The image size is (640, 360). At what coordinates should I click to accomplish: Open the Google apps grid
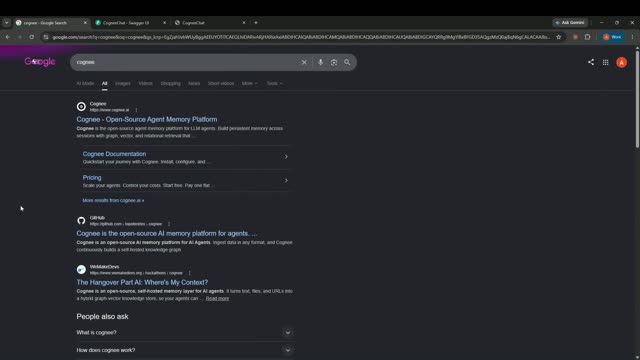click(x=605, y=62)
